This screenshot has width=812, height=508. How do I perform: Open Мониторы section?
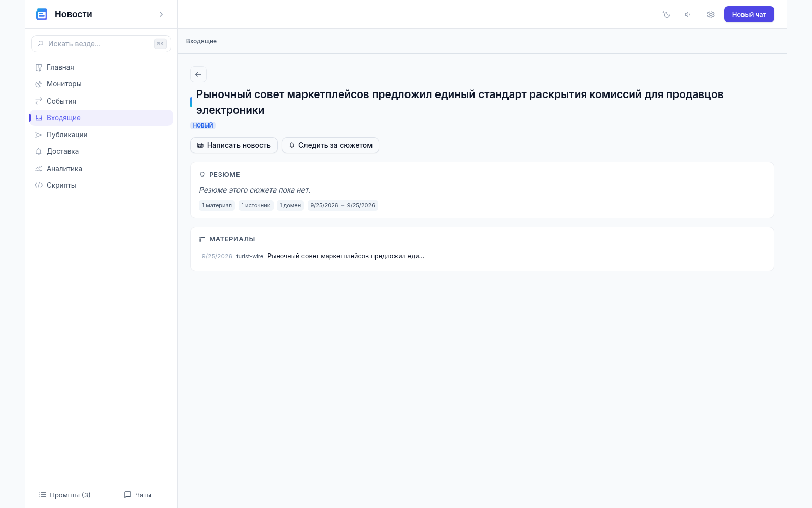(x=101, y=84)
